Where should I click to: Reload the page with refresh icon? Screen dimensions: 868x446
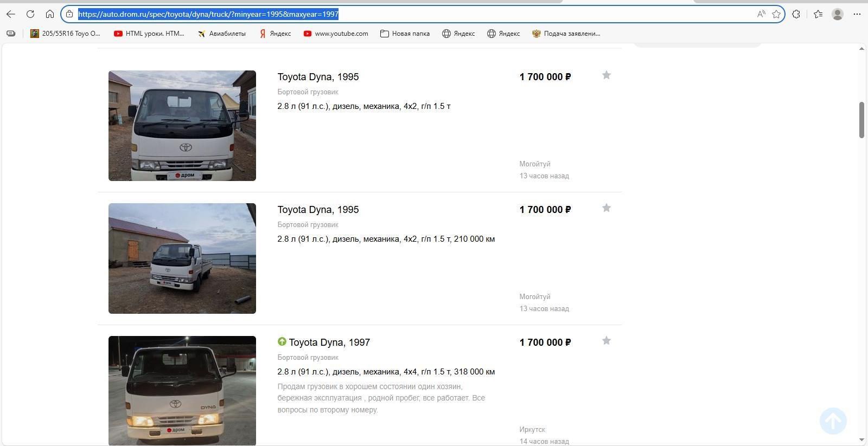point(30,14)
